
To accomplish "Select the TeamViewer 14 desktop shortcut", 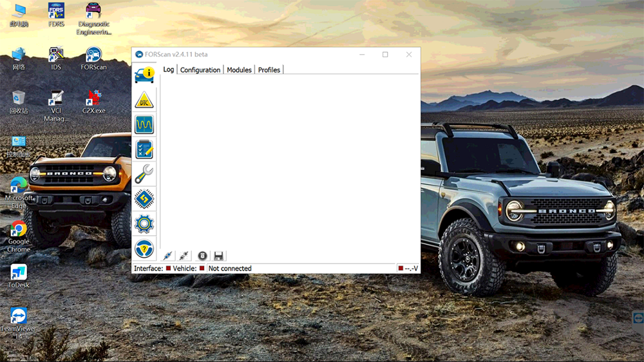I will tap(19, 324).
